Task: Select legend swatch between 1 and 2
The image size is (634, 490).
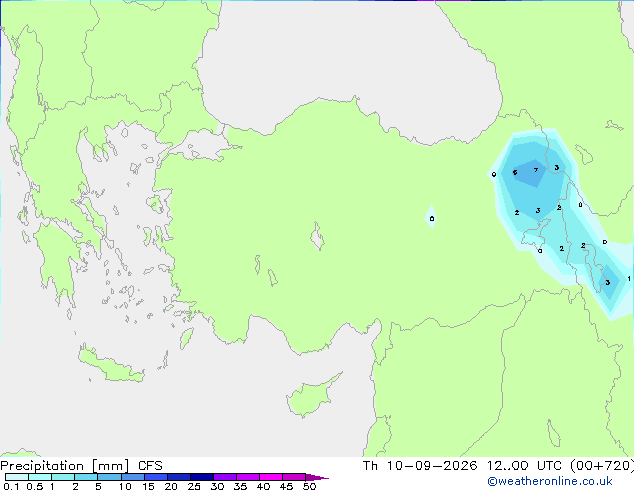Action: 63,477
